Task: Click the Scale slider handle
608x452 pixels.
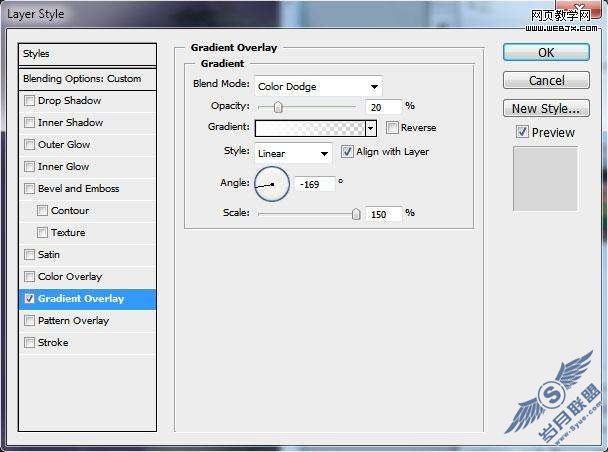Action: pos(356,214)
